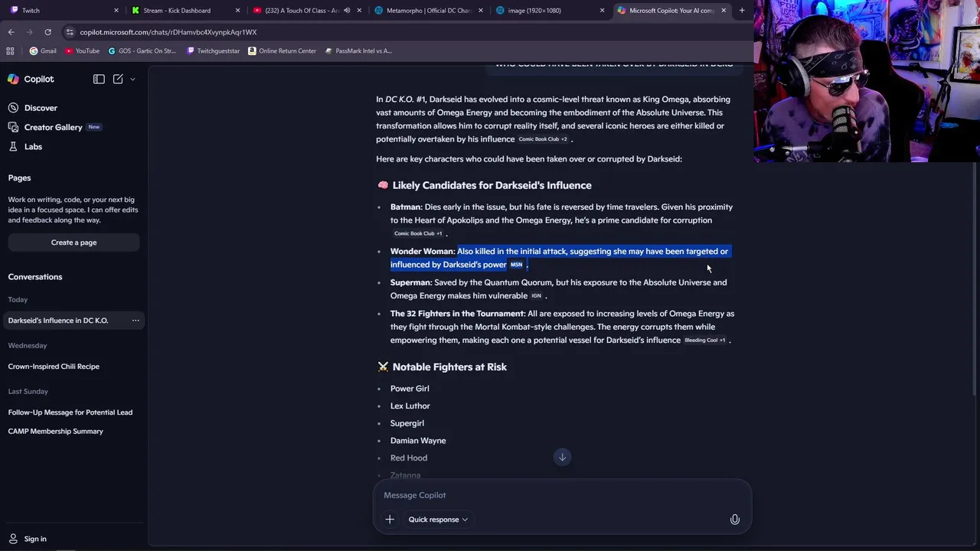This screenshot has height=551, width=980.
Task: Click the browser back arrow
Action: (x=11, y=32)
